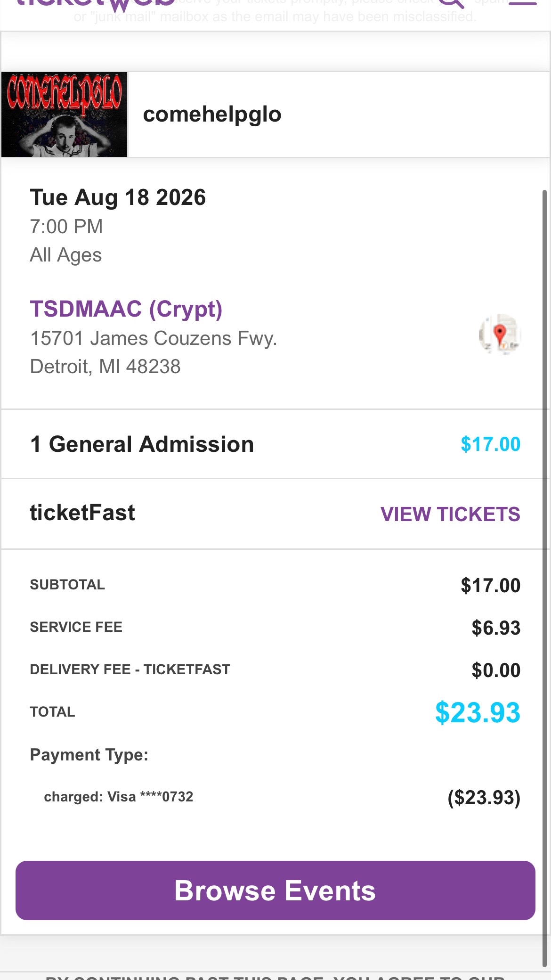The height and width of the screenshot is (980, 551).
Task: Click the $23.93 total amount
Action: tap(478, 712)
